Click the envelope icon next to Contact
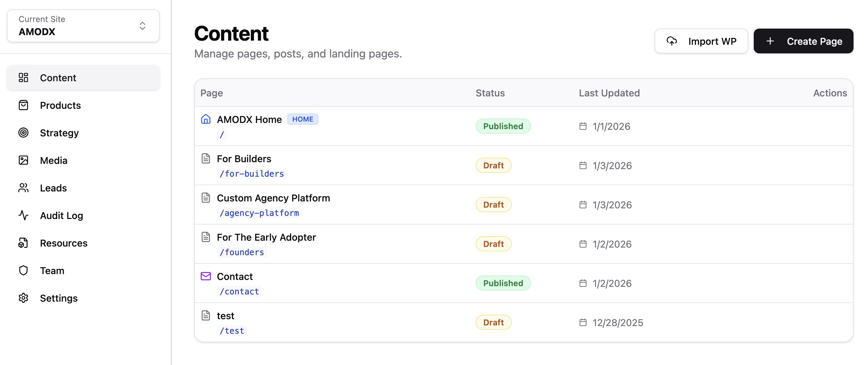868x365 pixels. click(205, 277)
